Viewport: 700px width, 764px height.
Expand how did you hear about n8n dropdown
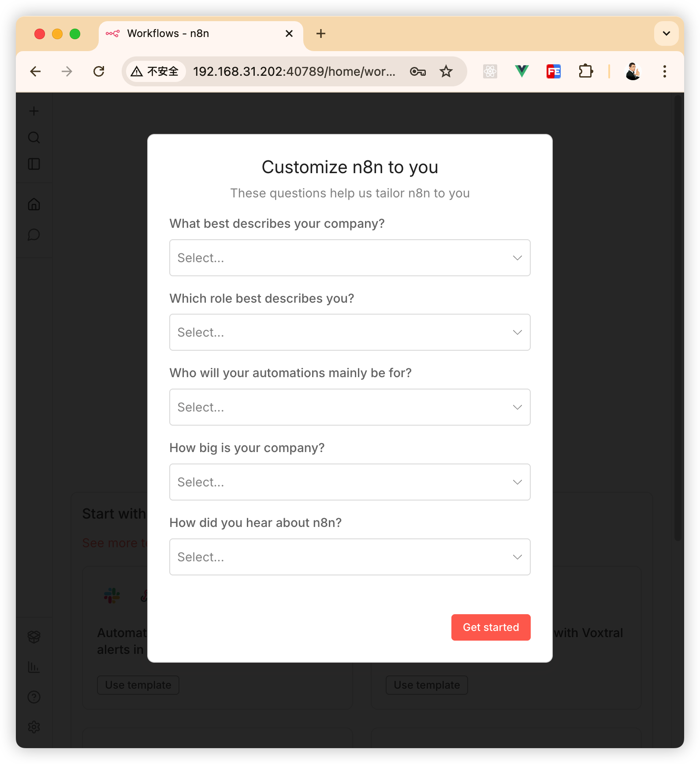[350, 557]
